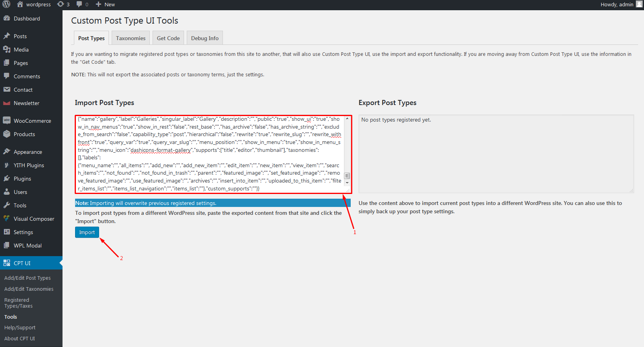Open Add/Edit Post Types submenu link

(x=28, y=278)
